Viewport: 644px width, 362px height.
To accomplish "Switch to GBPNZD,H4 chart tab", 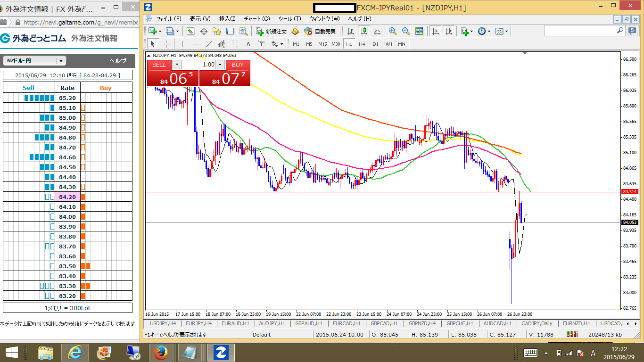I will click(x=422, y=323).
